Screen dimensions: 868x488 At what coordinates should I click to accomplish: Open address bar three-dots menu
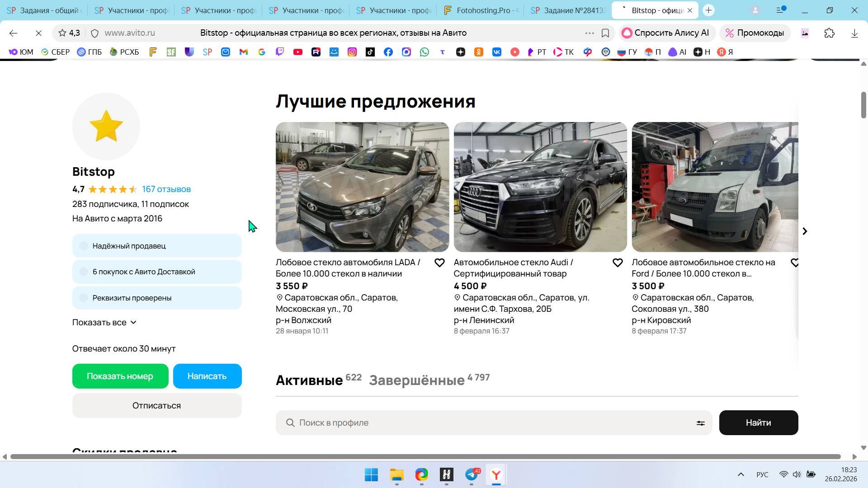(590, 33)
